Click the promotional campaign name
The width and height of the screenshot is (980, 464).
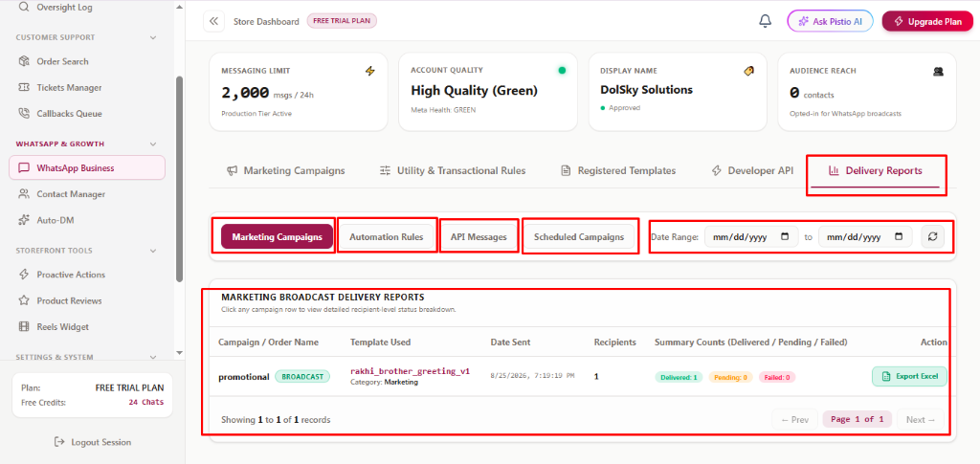(x=244, y=377)
